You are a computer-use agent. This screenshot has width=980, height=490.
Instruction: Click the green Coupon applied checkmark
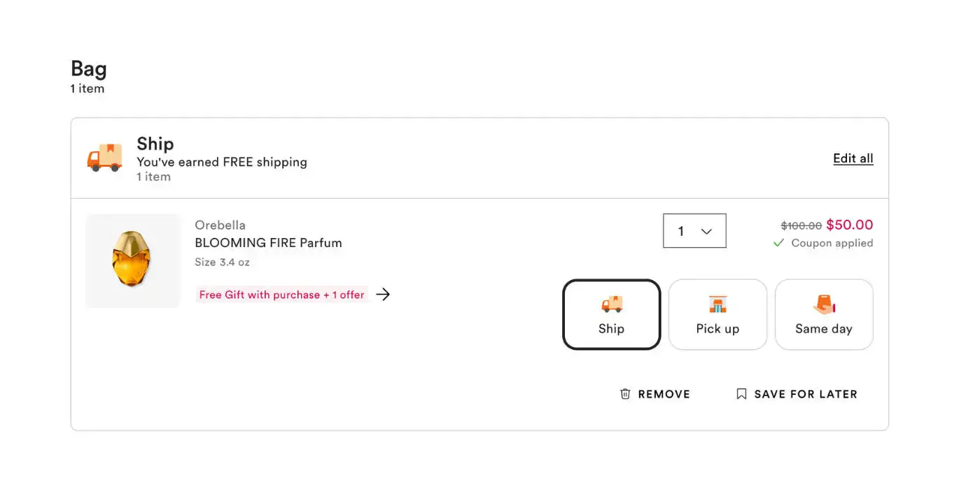(x=778, y=243)
